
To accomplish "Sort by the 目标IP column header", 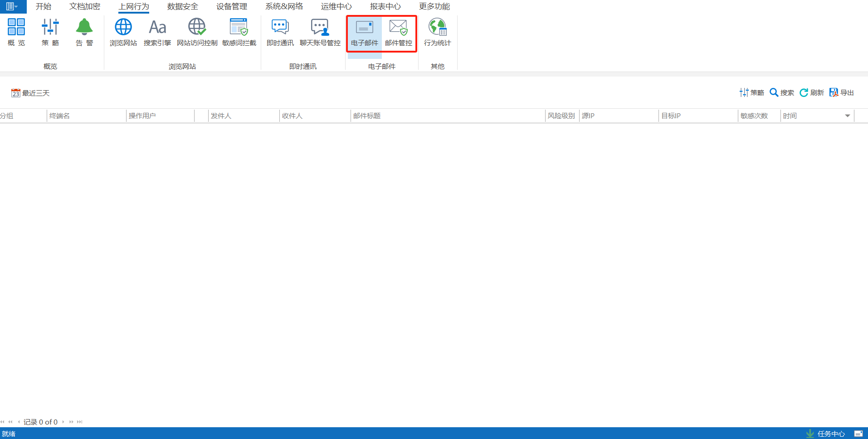I will 698,116.
